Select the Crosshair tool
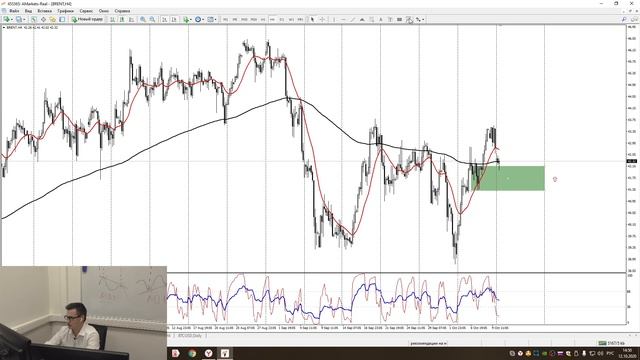This screenshot has width=640, height=360. [322, 19]
